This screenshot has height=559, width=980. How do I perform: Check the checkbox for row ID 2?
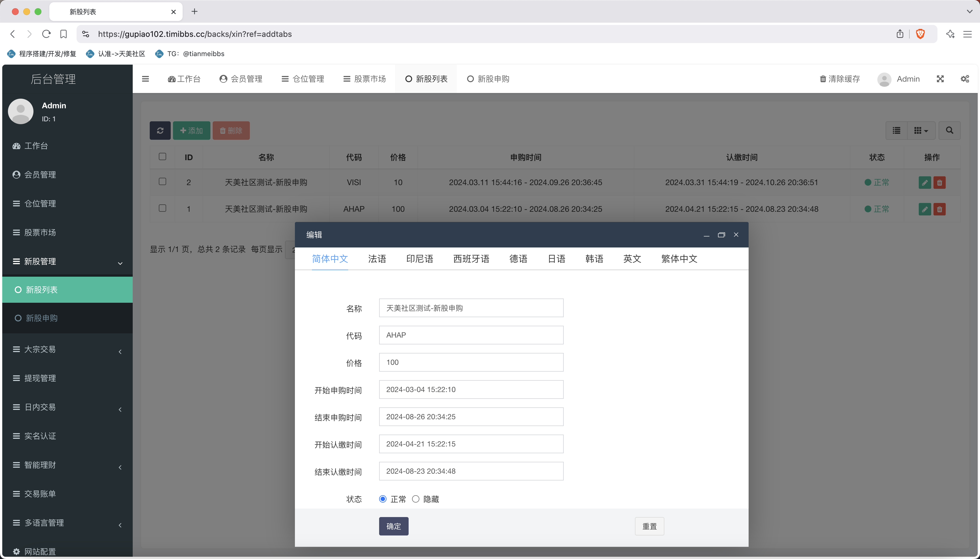pyautogui.click(x=162, y=182)
